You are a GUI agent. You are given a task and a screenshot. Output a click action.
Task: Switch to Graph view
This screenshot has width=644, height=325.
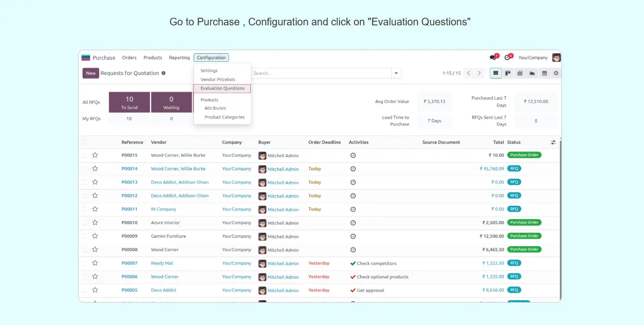532,74
